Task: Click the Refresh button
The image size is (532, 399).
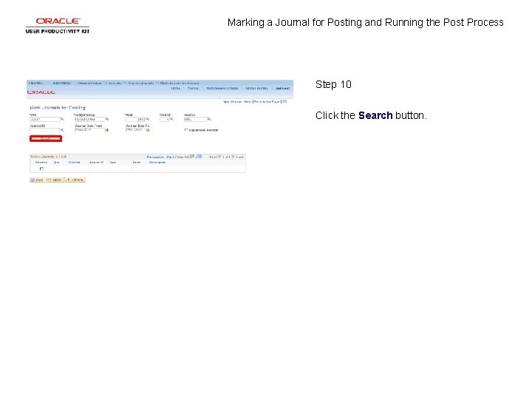Action: tap(75, 180)
